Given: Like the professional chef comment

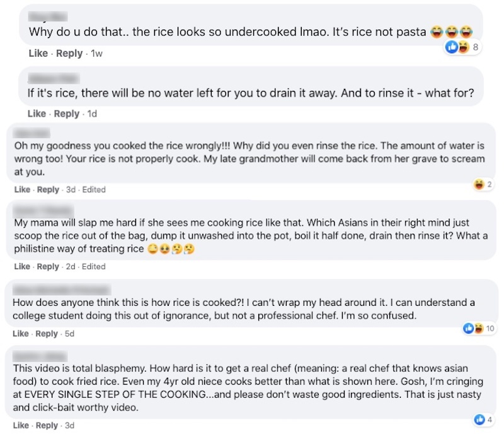Looking at the screenshot, I should [x=21, y=334].
